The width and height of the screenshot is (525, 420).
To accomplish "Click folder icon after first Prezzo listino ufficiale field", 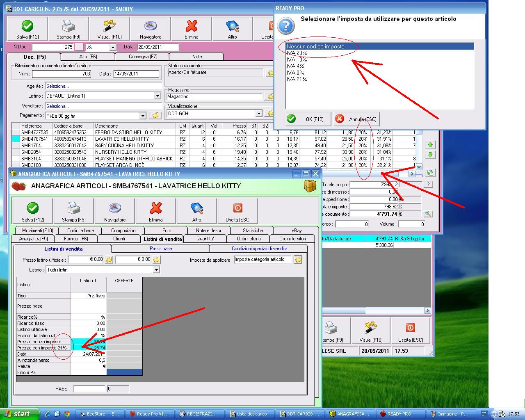I will (109, 260).
